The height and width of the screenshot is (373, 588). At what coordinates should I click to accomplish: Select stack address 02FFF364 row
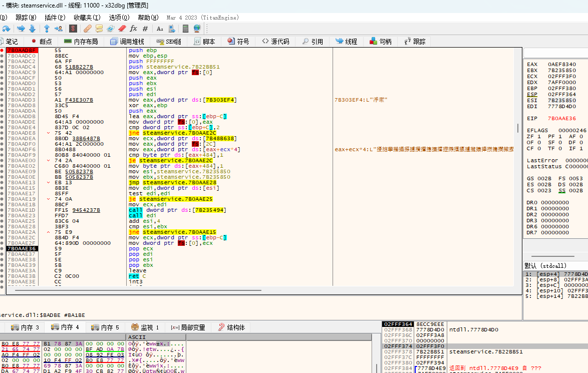point(398,324)
